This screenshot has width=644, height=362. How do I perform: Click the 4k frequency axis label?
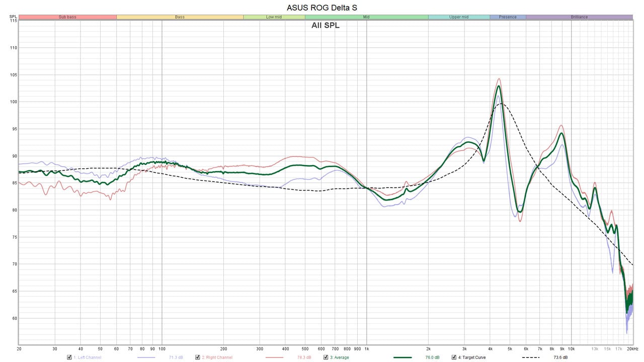490,348
